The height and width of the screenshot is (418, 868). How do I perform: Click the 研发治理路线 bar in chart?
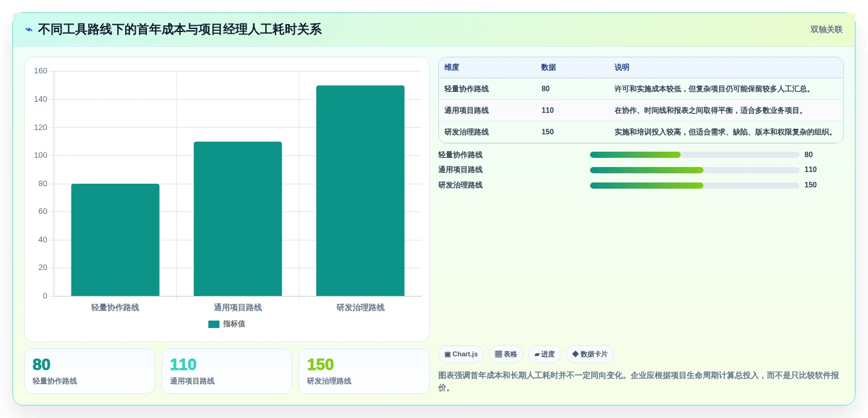click(361, 191)
